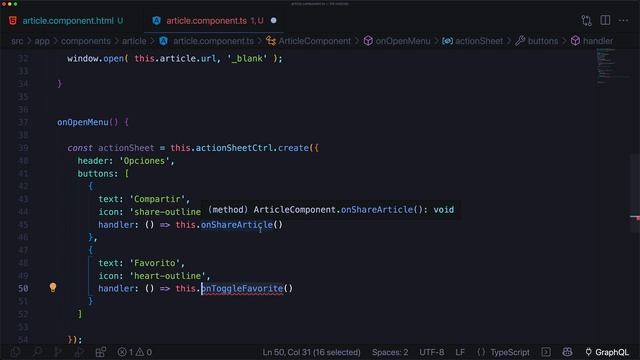
Task: Open the compare changes icon in editor toolbar
Action: coord(587,20)
